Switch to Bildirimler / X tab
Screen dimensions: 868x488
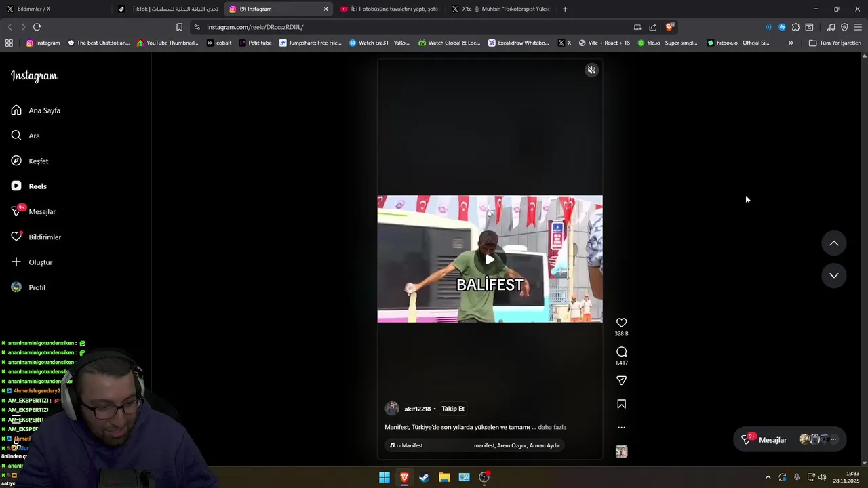coord(54,9)
